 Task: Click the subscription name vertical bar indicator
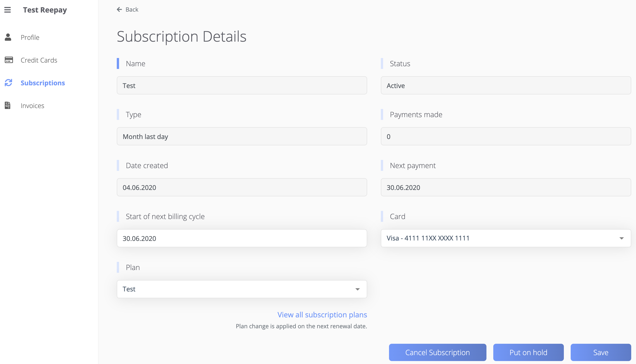118,64
